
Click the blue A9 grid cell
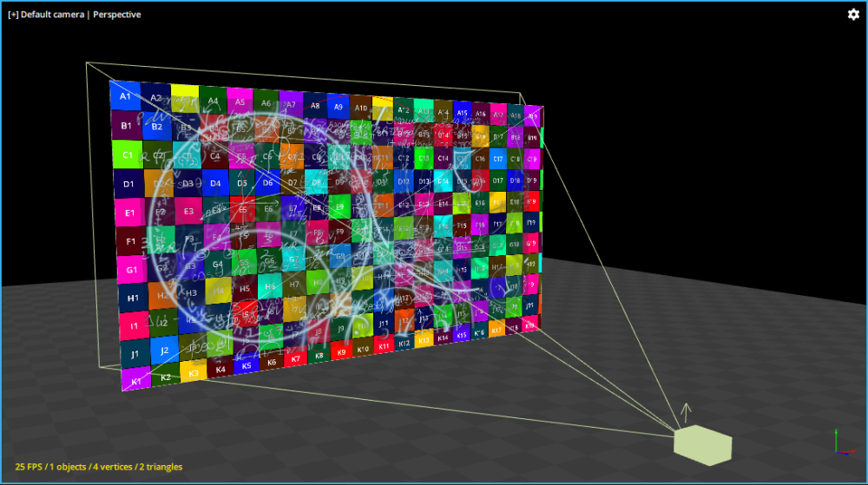339,107
